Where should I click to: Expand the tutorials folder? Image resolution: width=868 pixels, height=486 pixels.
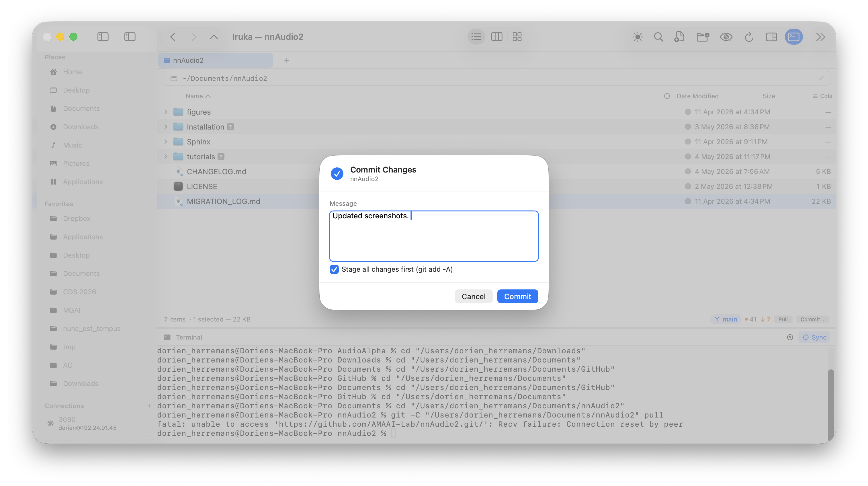tap(166, 157)
